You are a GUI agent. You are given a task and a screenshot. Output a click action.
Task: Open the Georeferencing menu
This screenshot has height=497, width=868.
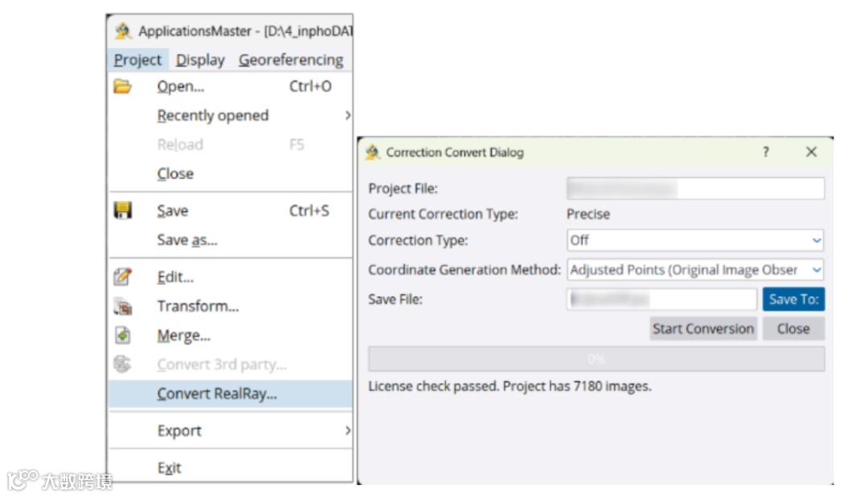(290, 59)
